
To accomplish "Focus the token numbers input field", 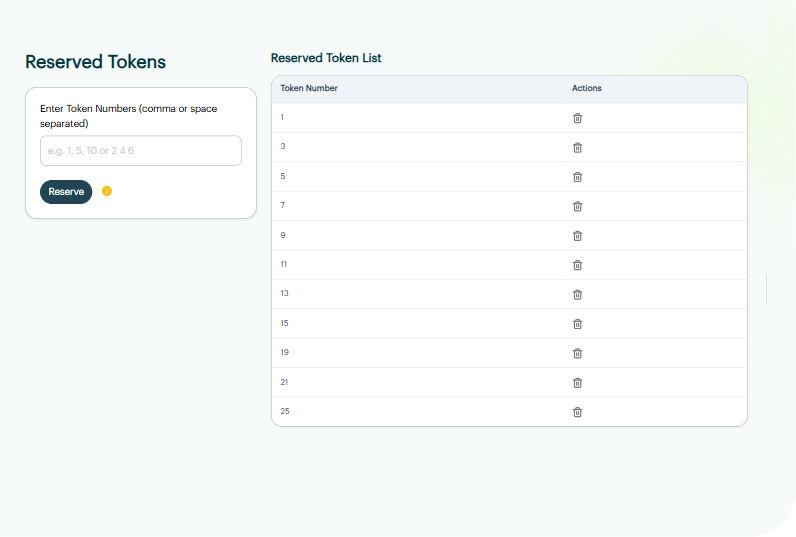I will coord(141,151).
